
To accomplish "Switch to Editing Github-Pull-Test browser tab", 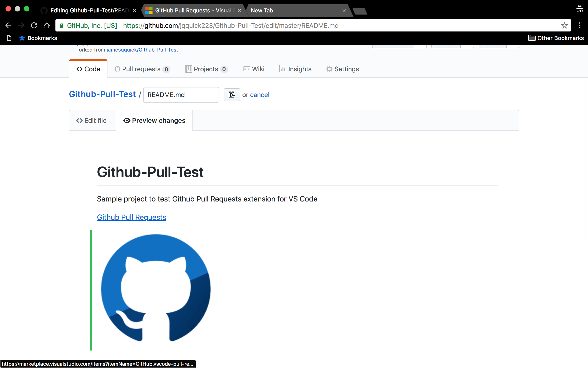I will [x=89, y=11].
